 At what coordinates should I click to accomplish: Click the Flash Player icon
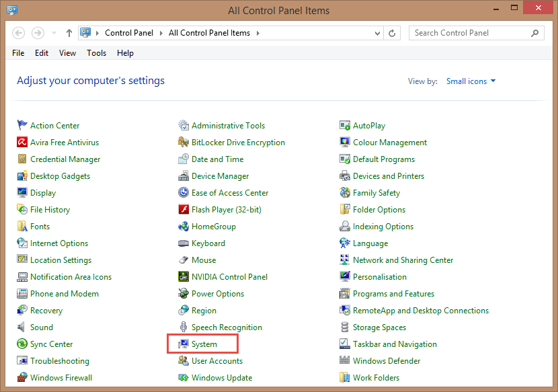point(184,209)
